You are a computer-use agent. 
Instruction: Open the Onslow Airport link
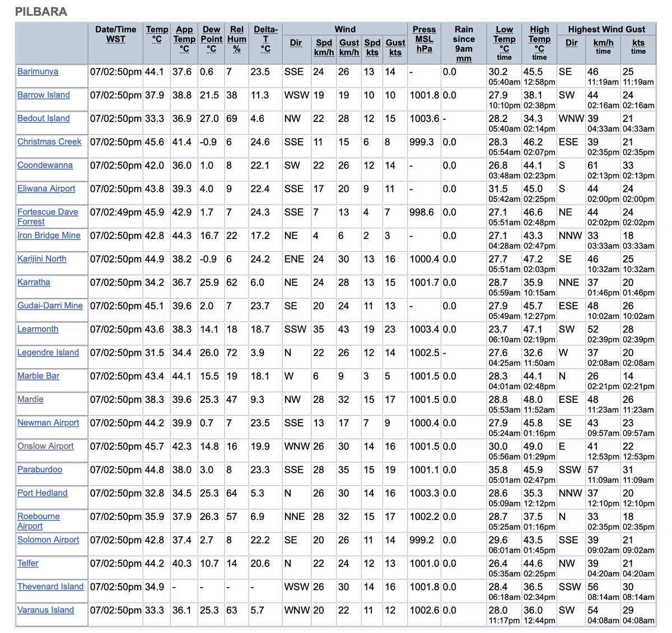tap(45, 447)
